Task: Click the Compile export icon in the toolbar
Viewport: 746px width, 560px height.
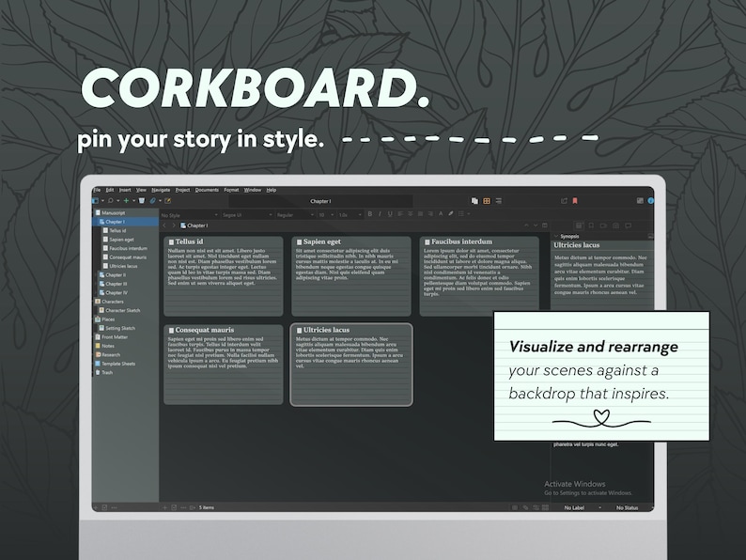Action: (564, 201)
